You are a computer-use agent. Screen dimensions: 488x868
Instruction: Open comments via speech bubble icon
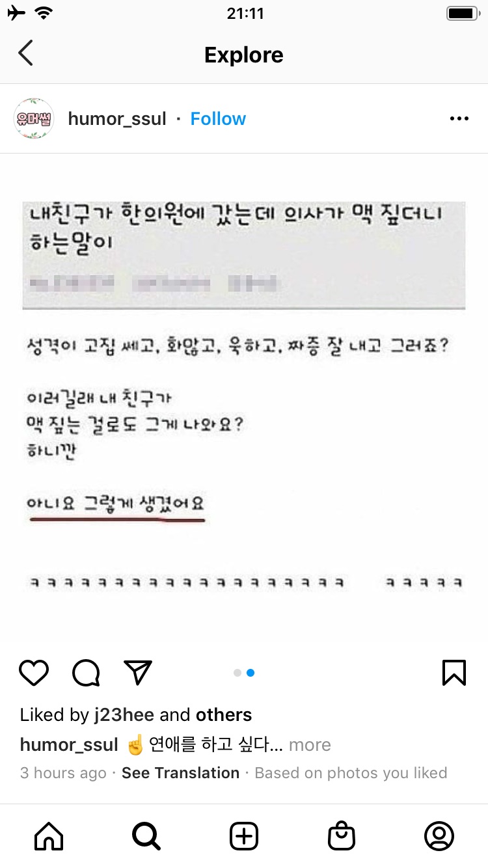coord(86,673)
